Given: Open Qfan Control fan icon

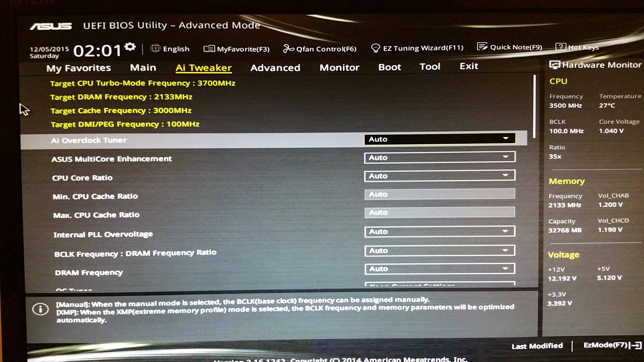Looking at the screenshot, I should point(288,49).
